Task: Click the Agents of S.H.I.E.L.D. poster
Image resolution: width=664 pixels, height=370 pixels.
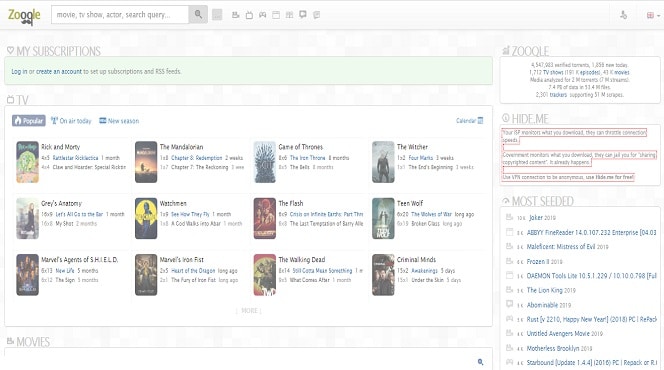Action: (28, 275)
